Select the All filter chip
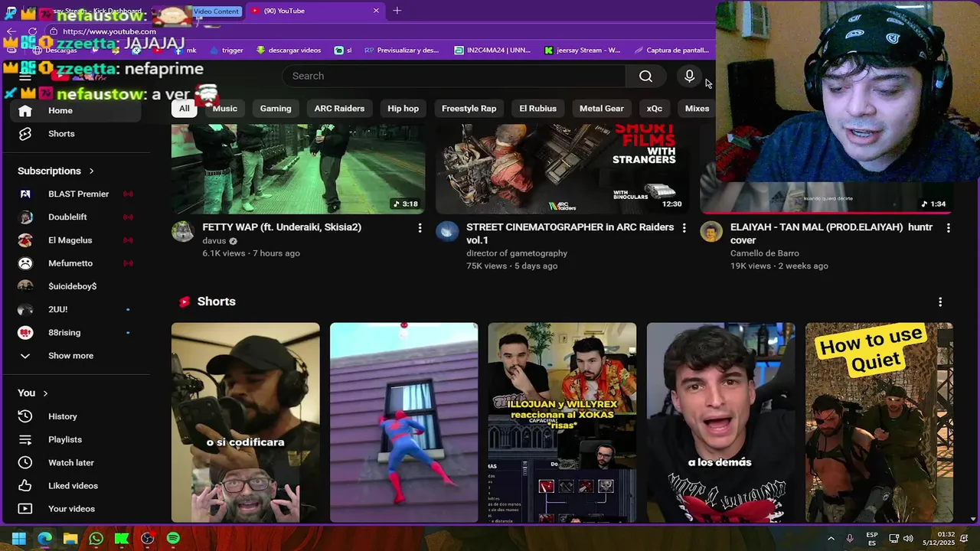The image size is (980, 551). [185, 109]
